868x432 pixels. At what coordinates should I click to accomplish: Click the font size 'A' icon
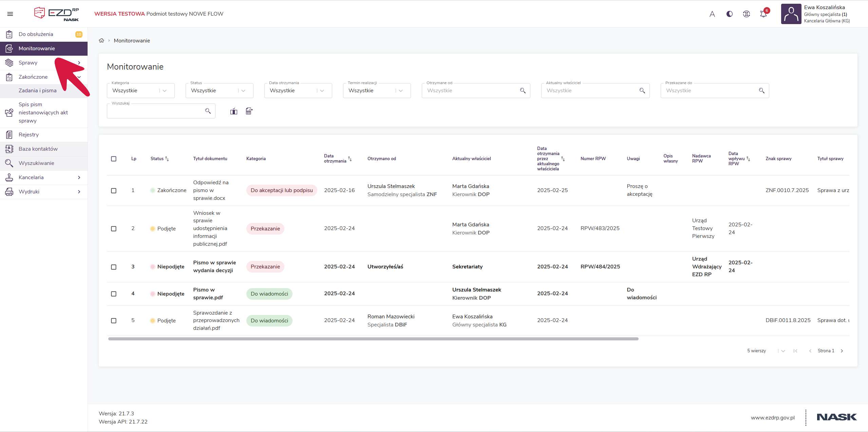[712, 14]
